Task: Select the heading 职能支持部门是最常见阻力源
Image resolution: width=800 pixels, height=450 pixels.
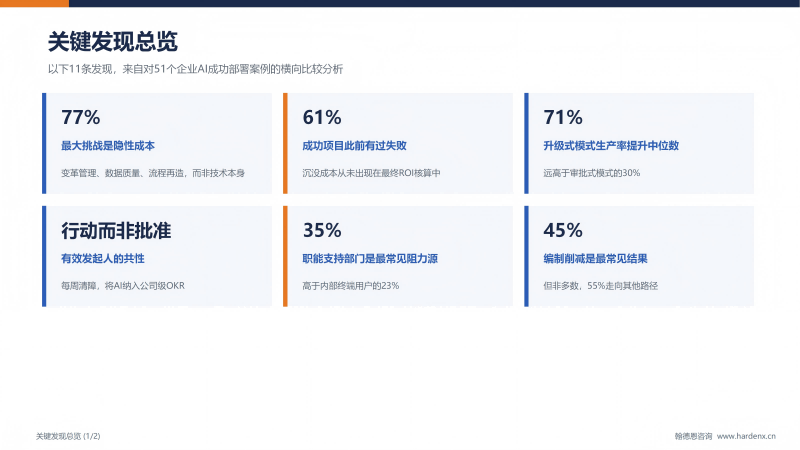Action: pyautogui.click(x=370, y=259)
